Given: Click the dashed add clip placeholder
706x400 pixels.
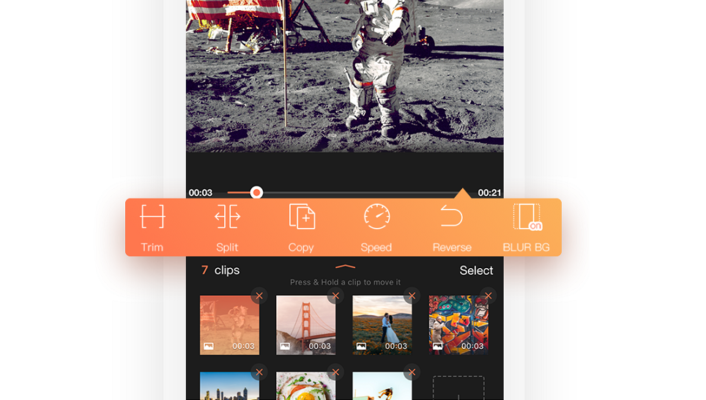Looking at the screenshot, I should click(458, 388).
